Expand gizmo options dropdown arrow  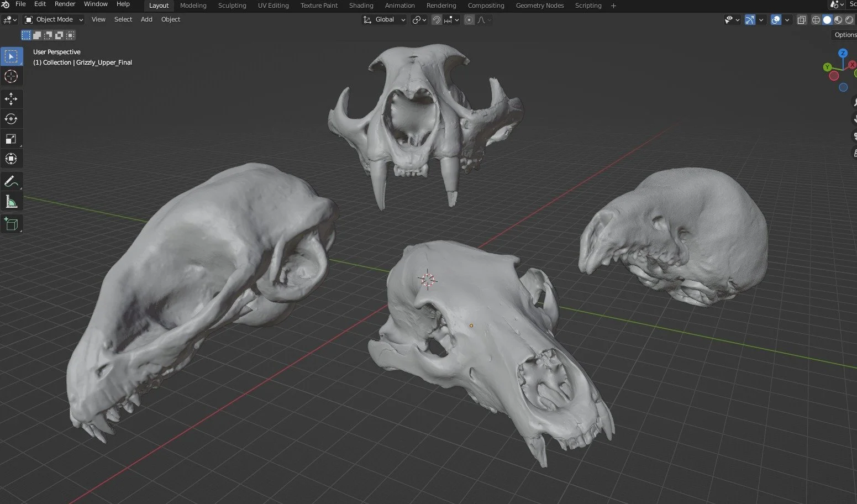(x=761, y=20)
